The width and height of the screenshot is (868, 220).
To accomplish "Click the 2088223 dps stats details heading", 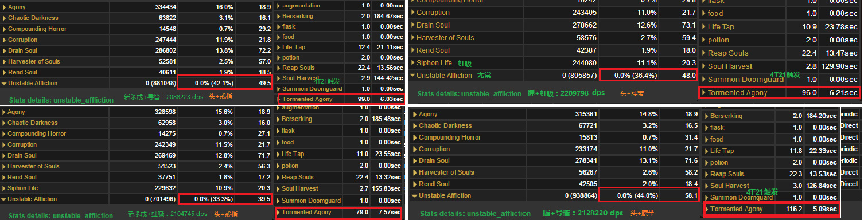I will point(164,98).
